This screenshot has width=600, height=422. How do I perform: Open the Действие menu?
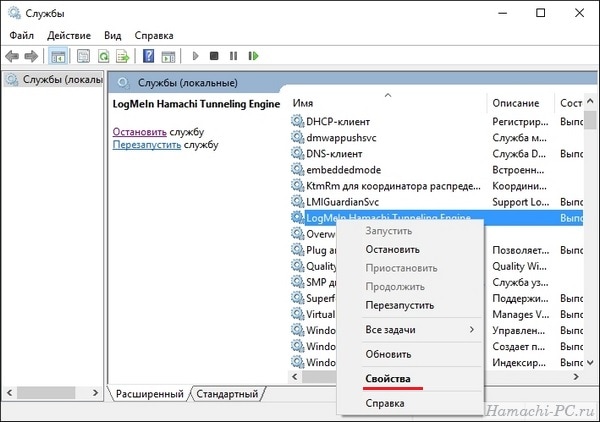point(69,36)
